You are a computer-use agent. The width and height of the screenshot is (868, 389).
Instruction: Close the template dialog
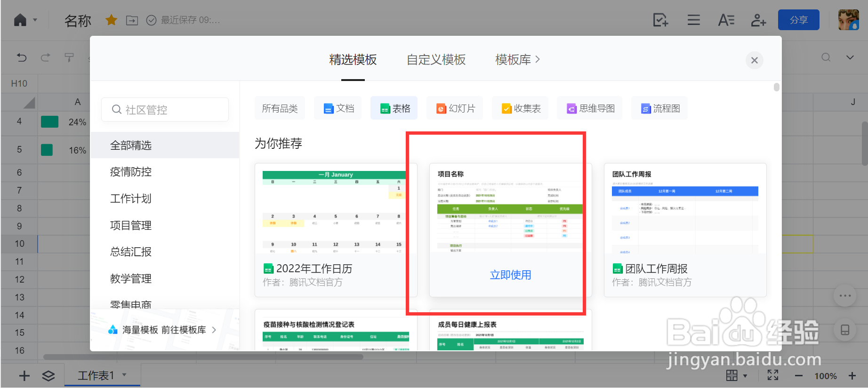(x=755, y=60)
